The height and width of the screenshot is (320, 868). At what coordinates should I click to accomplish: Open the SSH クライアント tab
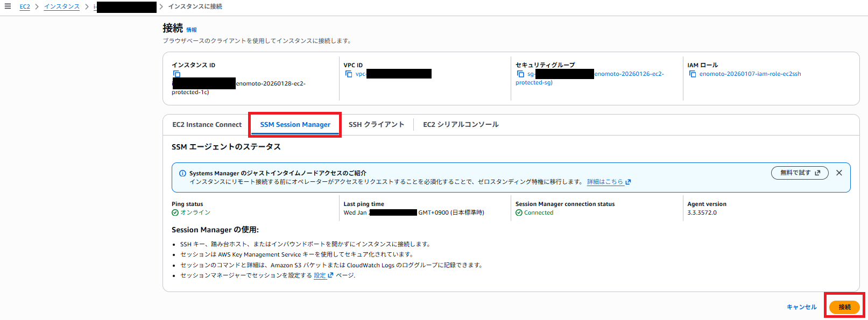[x=376, y=125]
